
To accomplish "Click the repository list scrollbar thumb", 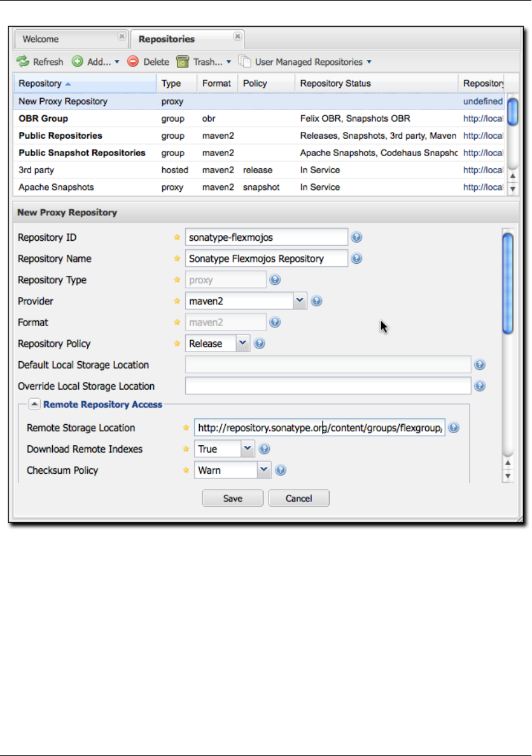I will (x=513, y=112).
